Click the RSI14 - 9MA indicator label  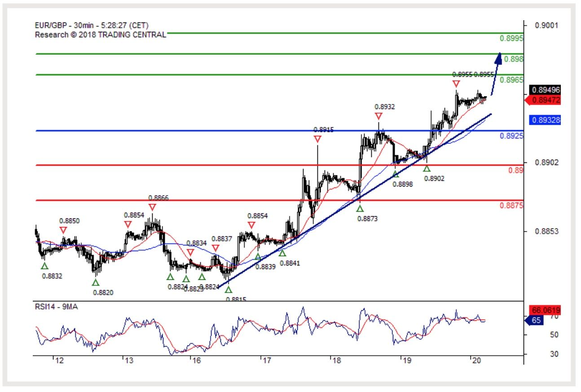point(56,307)
